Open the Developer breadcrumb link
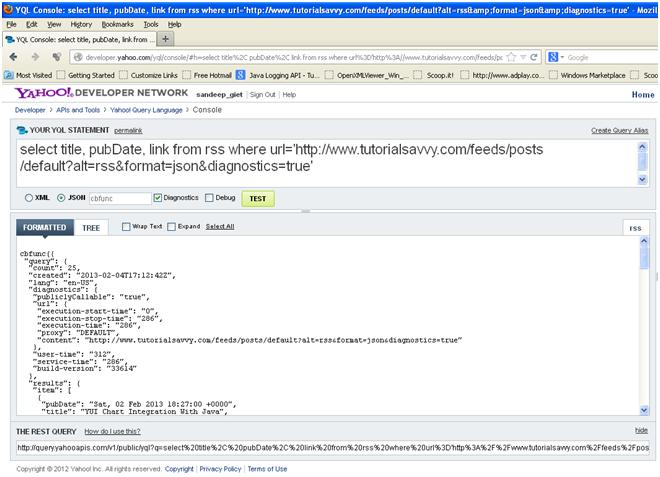660x477 pixels. (x=30, y=110)
